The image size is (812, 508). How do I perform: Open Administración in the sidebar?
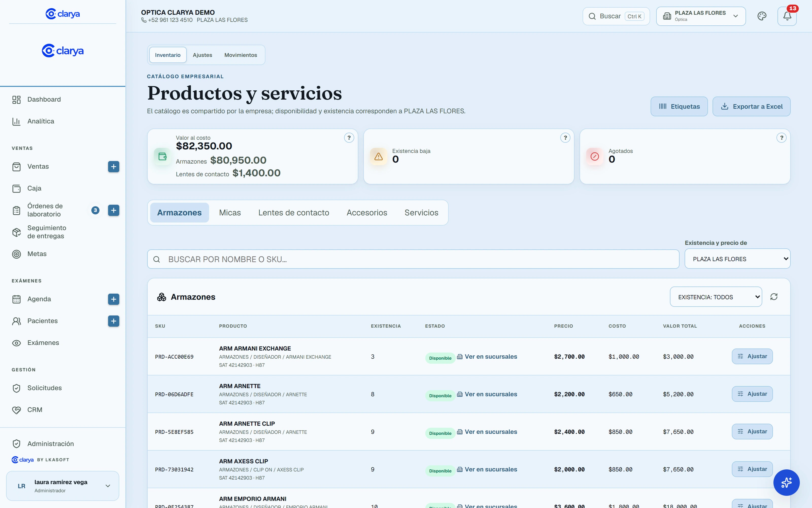[51, 444]
